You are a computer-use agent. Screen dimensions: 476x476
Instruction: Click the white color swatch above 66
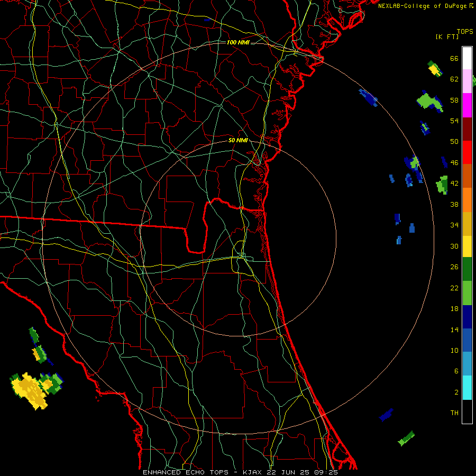click(x=467, y=58)
